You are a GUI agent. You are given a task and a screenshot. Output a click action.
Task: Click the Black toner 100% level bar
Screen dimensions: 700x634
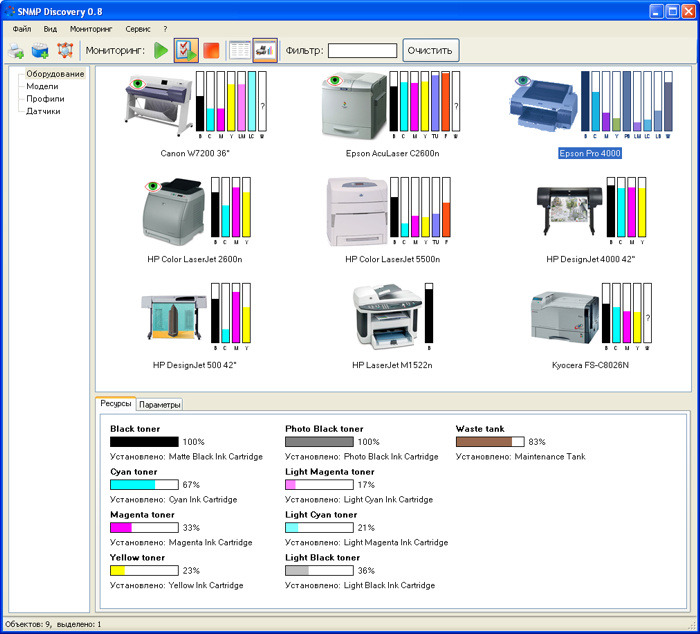(x=144, y=442)
